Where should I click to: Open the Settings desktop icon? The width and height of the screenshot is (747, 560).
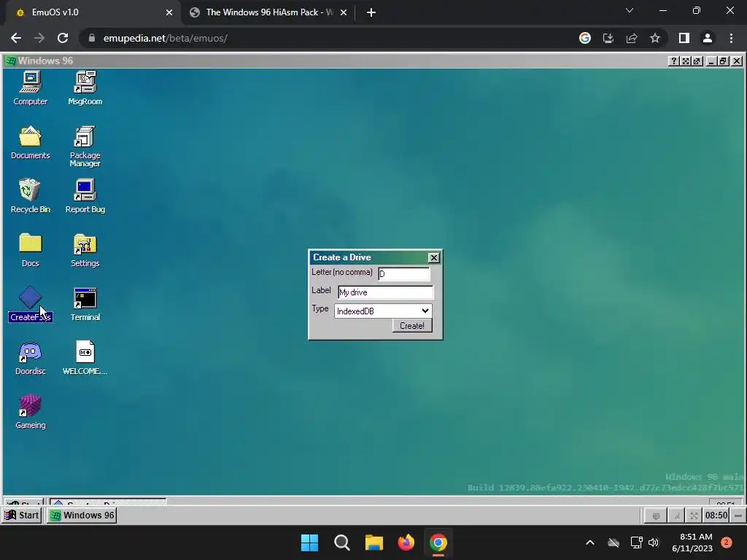[x=85, y=249]
